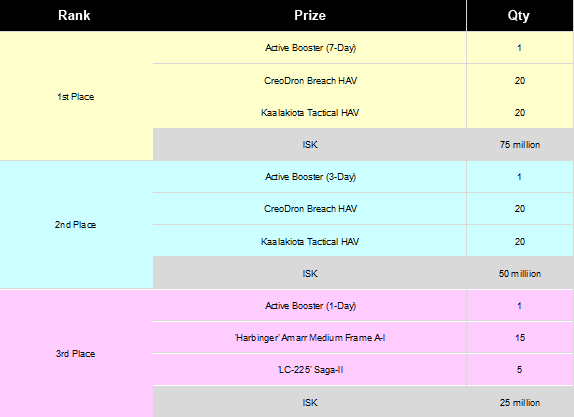This screenshot has height=417, width=574.
Task: Select the 1st Place rank cell
Action: tap(76, 96)
